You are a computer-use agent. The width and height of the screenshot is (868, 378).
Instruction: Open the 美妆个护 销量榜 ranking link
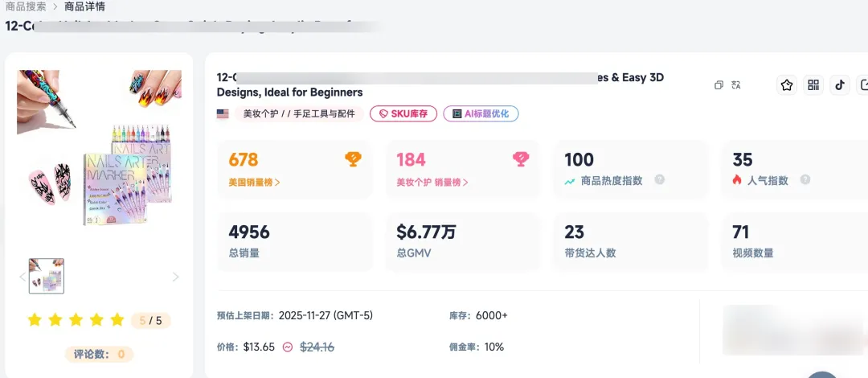pyautogui.click(x=432, y=183)
